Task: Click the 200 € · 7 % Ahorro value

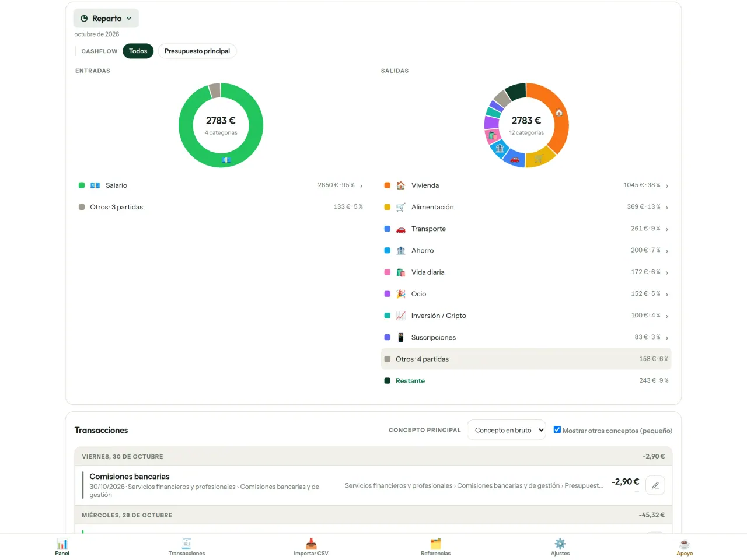Action: [x=645, y=250]
